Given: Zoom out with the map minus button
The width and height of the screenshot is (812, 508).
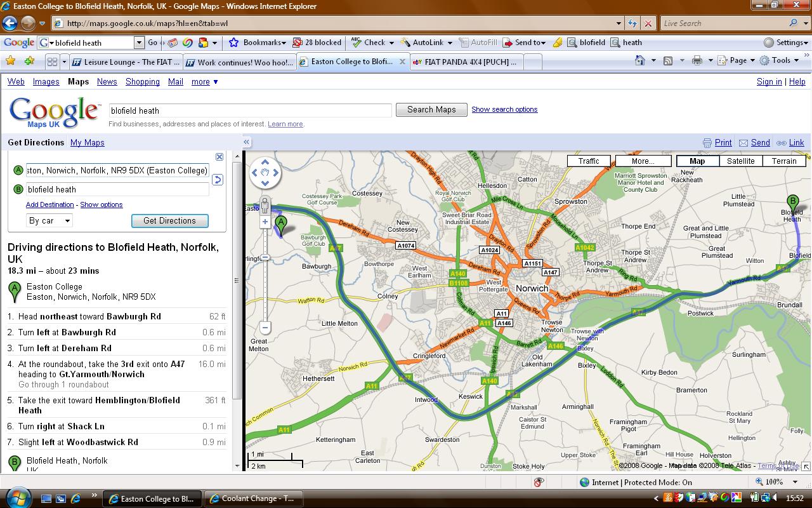Looking at the screenshot, I should point(265,328).
